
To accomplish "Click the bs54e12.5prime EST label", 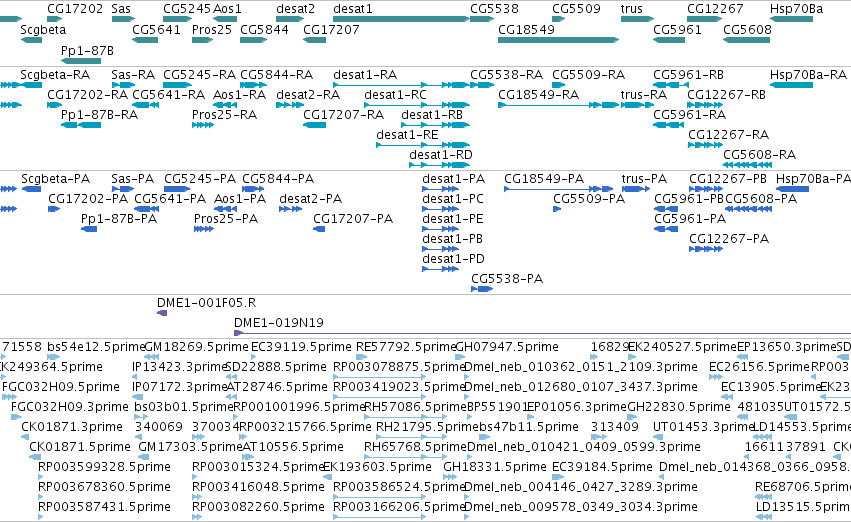I will tap(97, 347).
